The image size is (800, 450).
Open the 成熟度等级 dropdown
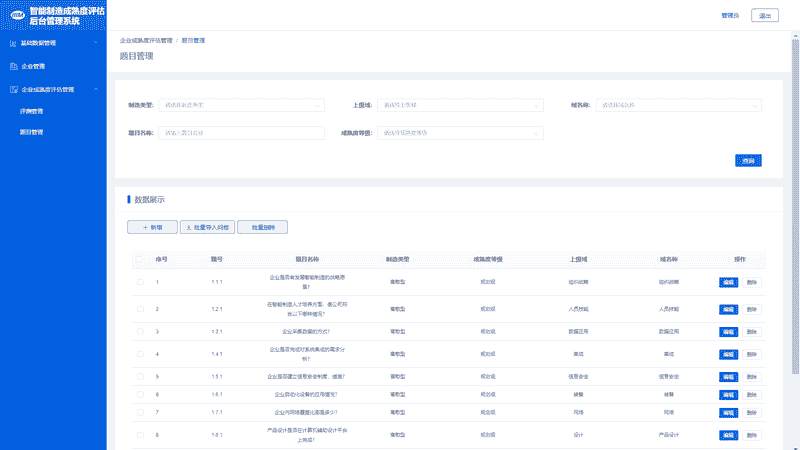coord(460,133)
